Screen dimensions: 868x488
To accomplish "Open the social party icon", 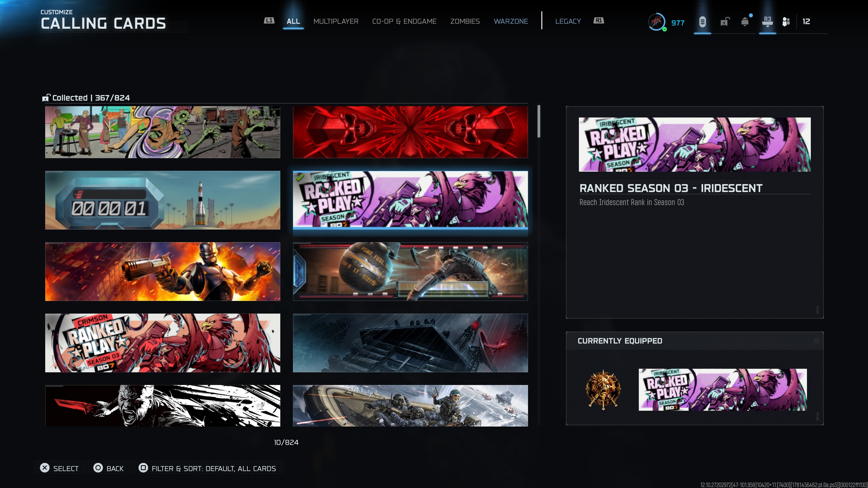I will pyautogui.click(x=786, y=22).
